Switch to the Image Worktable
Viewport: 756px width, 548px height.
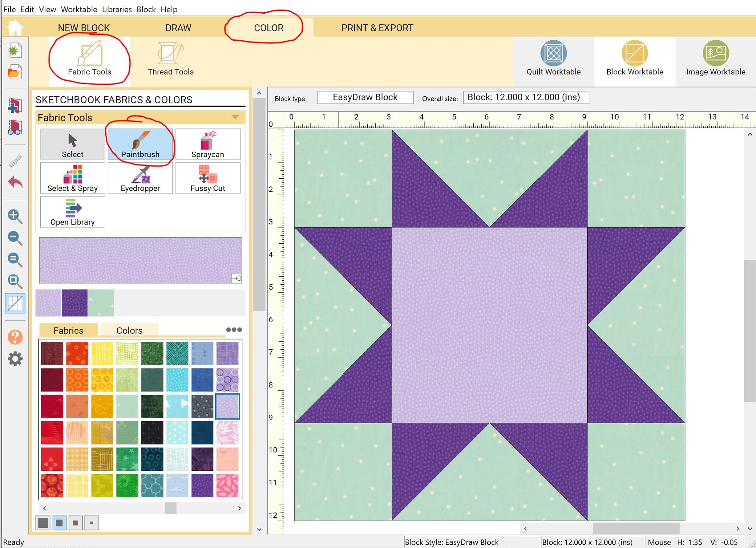pyautogui.click(x=715, y=59)
